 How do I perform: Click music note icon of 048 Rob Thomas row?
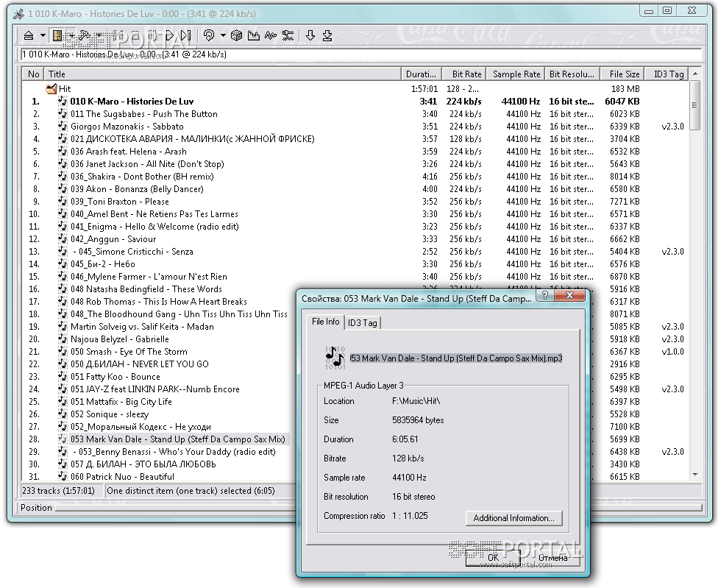(63, 301)
